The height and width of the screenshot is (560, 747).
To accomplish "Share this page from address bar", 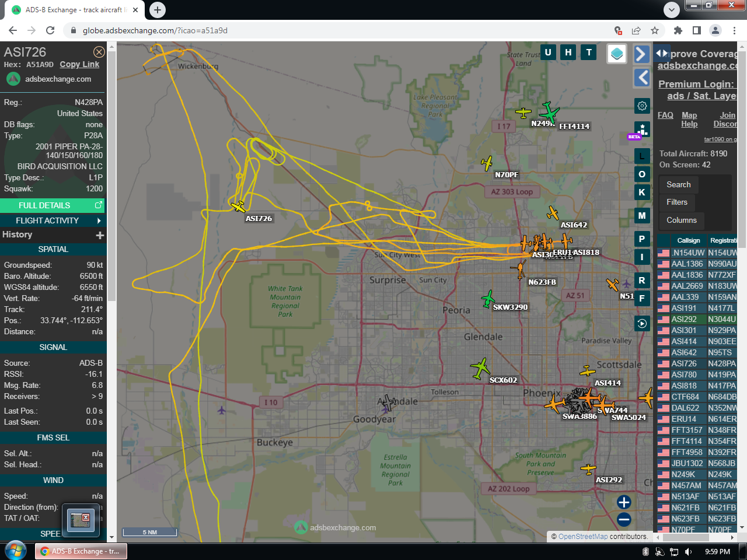I will [x=636, y=30].
